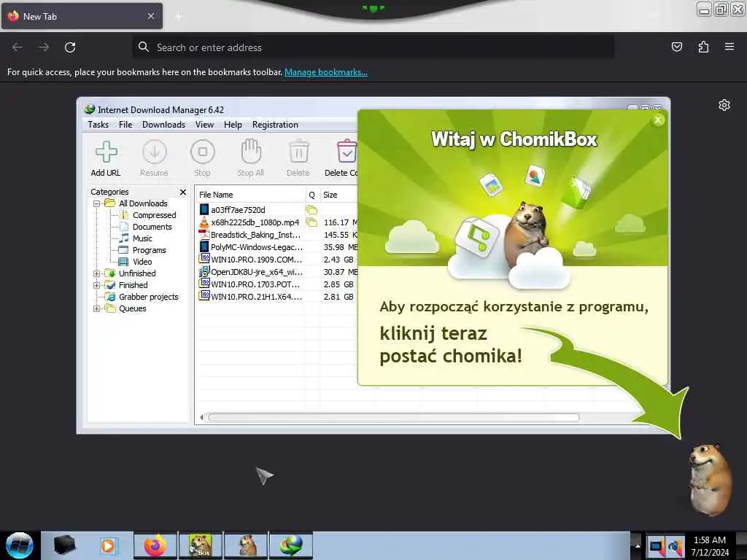Select the New Tab browser tab
The image size is (747, 560).
tap(82, 16)
